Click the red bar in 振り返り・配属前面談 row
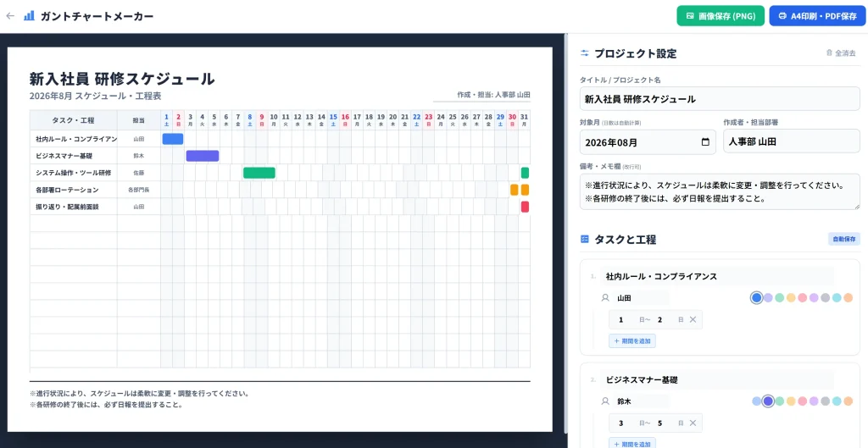 click(x=525, y=207)
